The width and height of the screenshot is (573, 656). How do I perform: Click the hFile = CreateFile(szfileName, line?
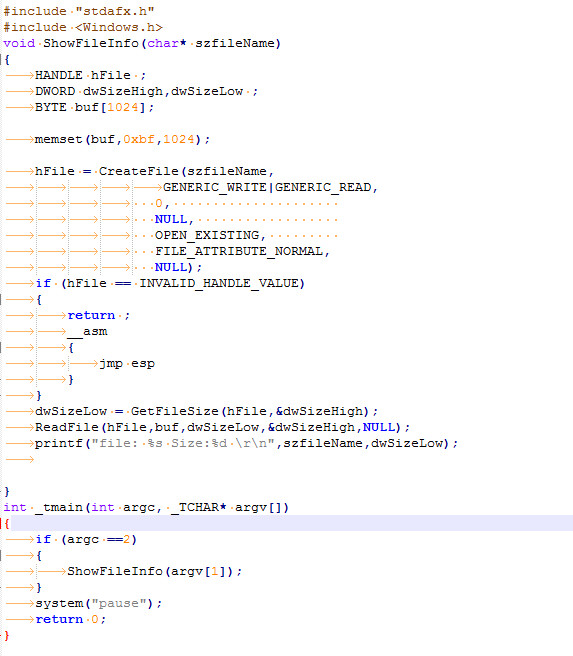click(154, 171)
